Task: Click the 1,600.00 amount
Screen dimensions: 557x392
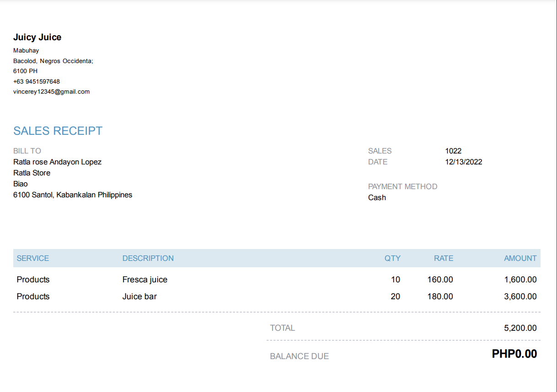Action: (x=520, y=280)
